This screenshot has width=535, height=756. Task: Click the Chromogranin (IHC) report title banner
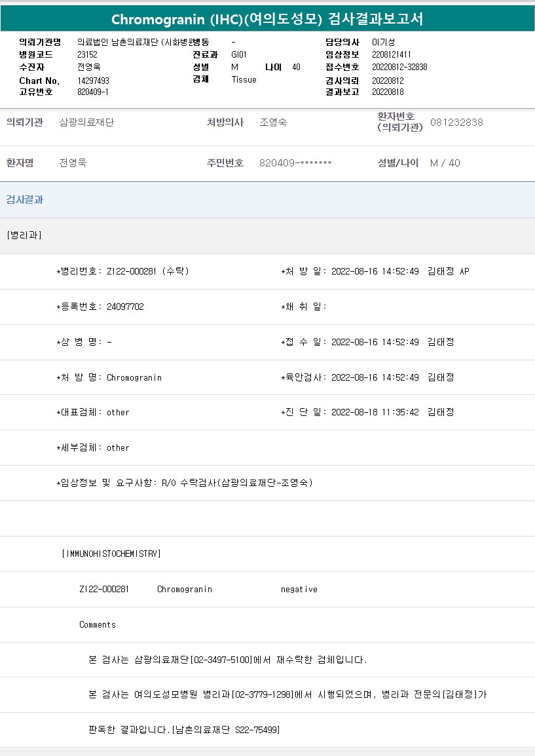267,19
